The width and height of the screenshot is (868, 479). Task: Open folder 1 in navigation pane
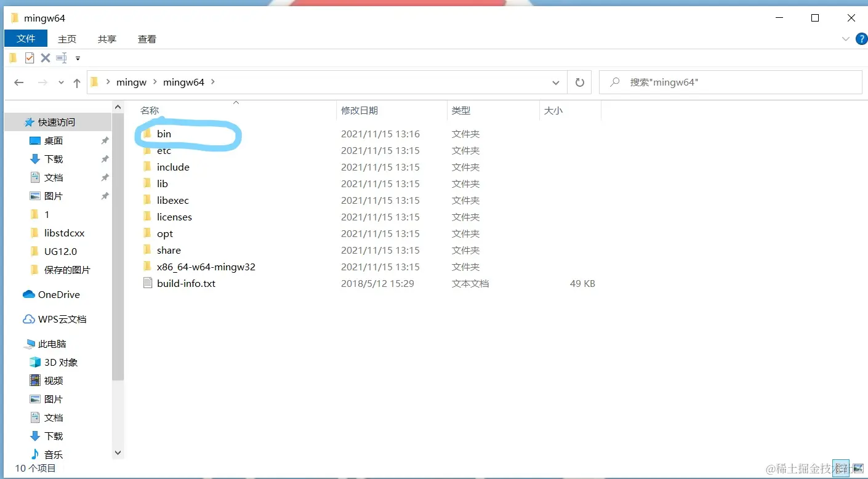coord(47,214)
